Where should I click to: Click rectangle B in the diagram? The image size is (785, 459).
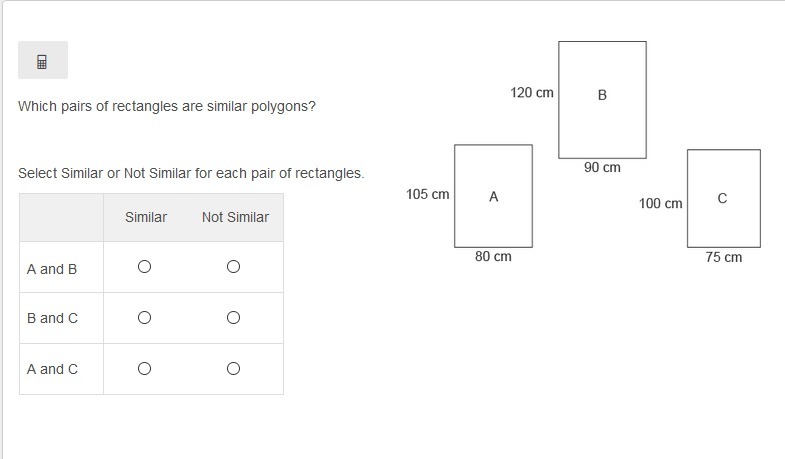(602, 100)
